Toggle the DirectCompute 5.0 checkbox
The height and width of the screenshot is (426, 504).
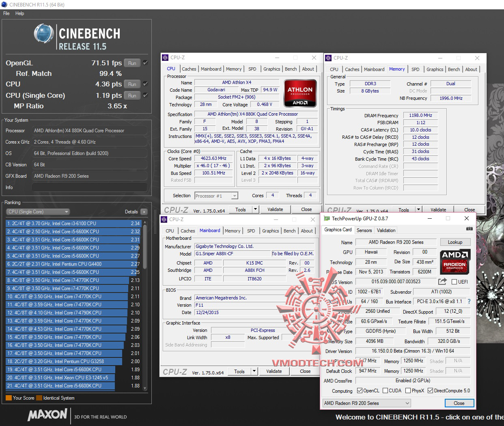[430, 391]
